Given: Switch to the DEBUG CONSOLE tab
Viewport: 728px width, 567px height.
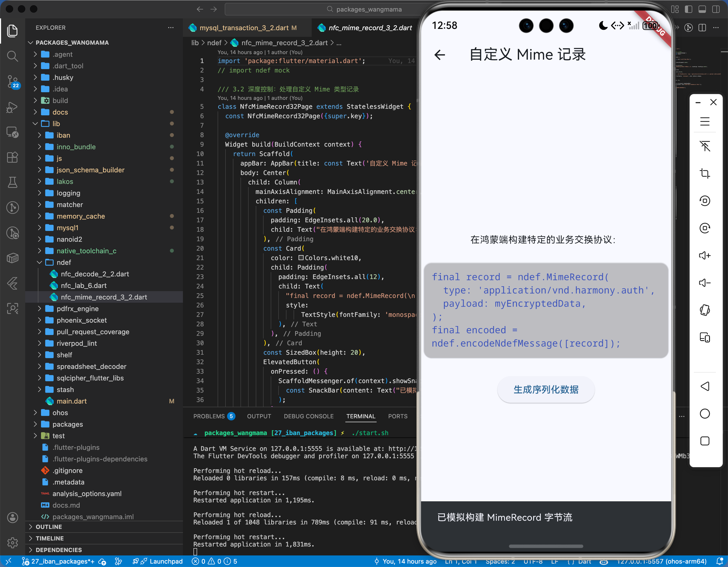Looking at the screenshot, I should (308, 416).
